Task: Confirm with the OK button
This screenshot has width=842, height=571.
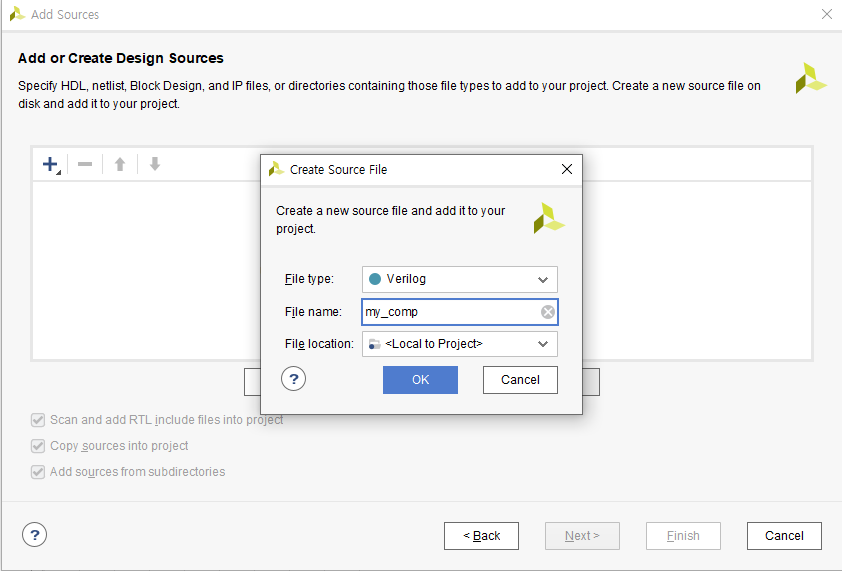Action: 420,380
